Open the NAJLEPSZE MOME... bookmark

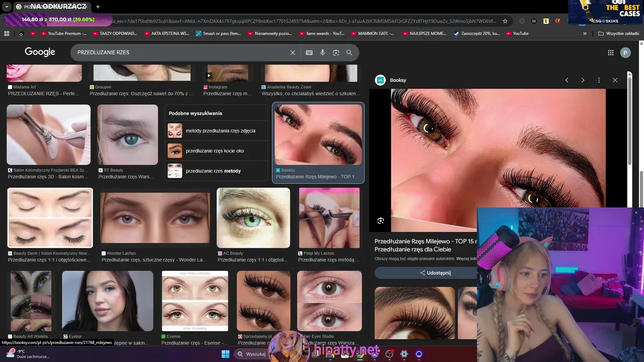pyautogui.click(x=425, y=34)
